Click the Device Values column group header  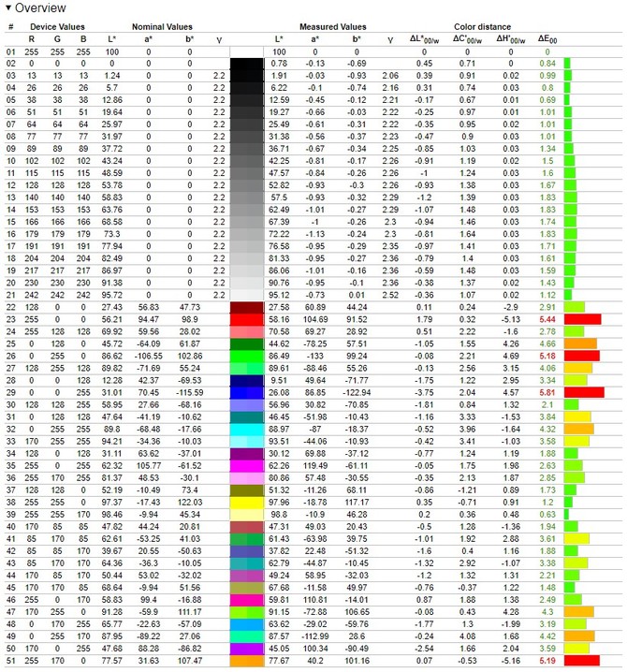(57, 26)
